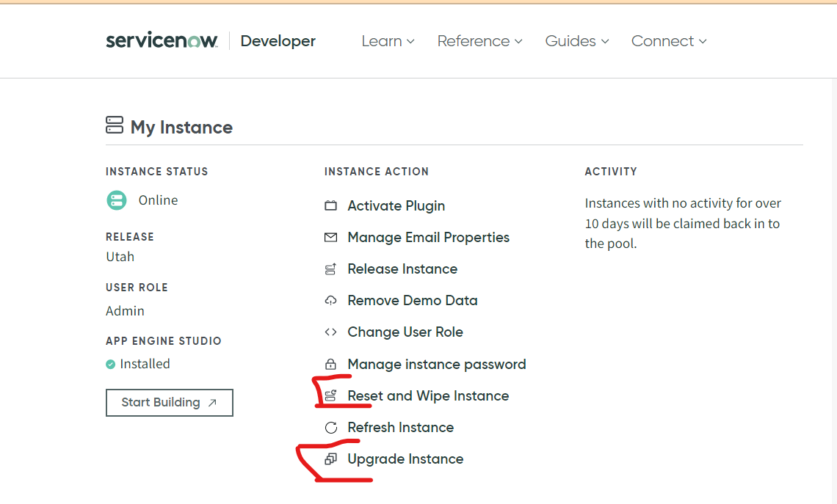Choose Release Instance

[x=402, y=269]
